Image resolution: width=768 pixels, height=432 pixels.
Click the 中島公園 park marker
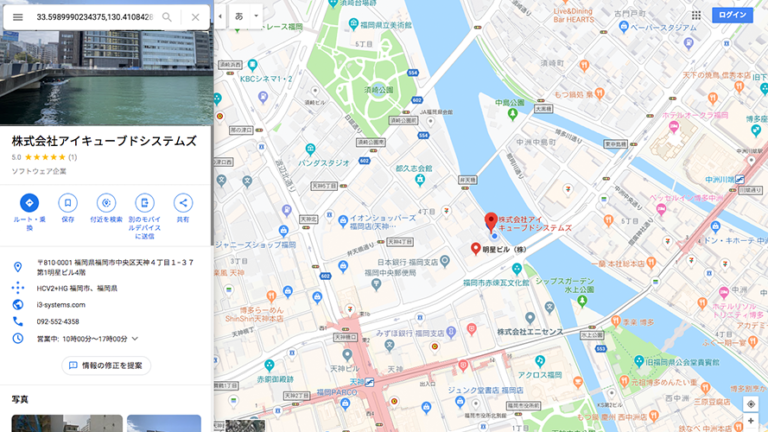coord(512,115)
